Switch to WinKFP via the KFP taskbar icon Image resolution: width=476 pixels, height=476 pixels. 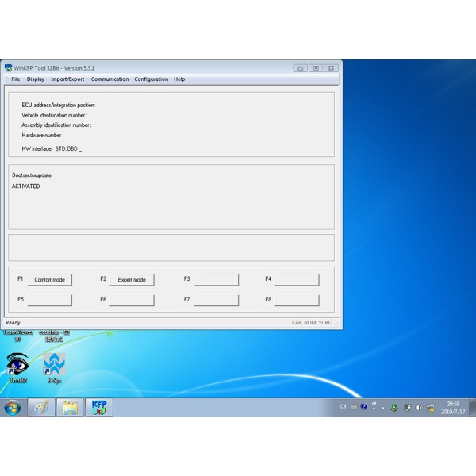point(99,407)
